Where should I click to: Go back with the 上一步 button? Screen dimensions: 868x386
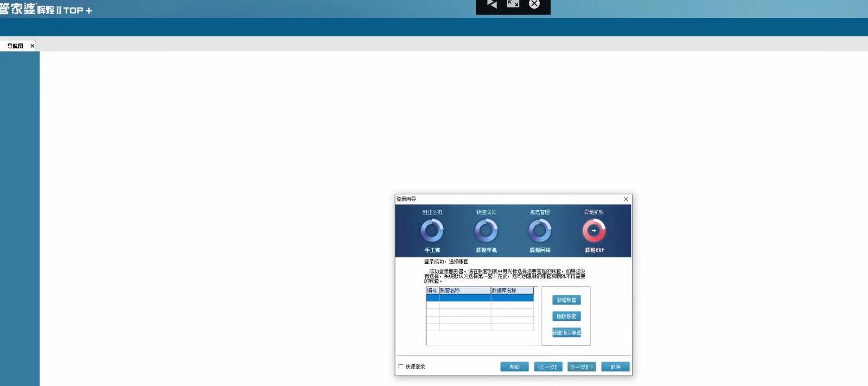tap(548, 367)
